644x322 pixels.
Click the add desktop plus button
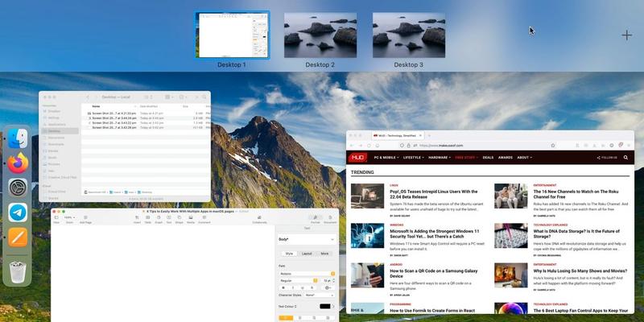(x=627, y=35)
